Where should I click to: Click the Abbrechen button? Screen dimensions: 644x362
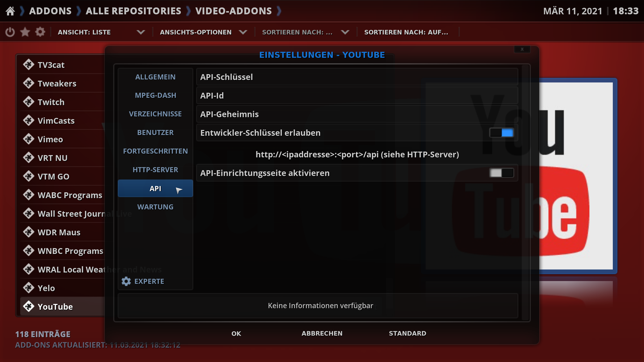[x=322, y=334]
